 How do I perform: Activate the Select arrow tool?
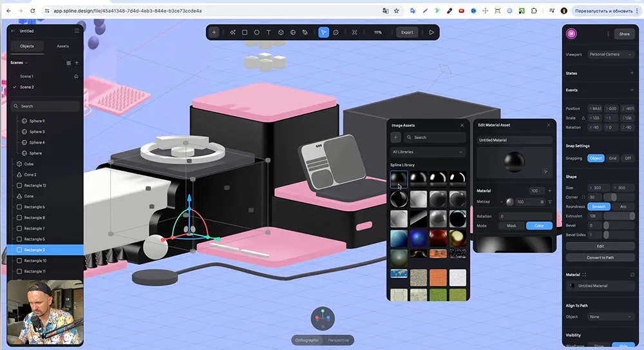[x=324, y=32]
